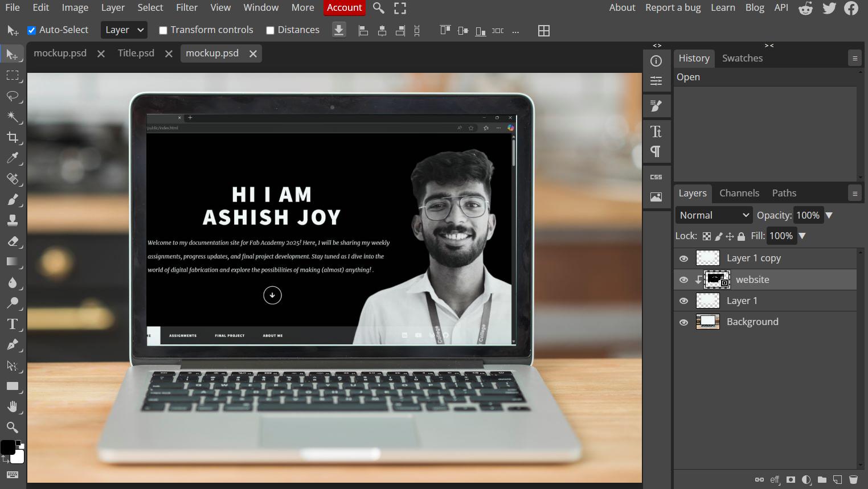Open the Learn link
Screen dimensions: 868x489
point(723,7)
